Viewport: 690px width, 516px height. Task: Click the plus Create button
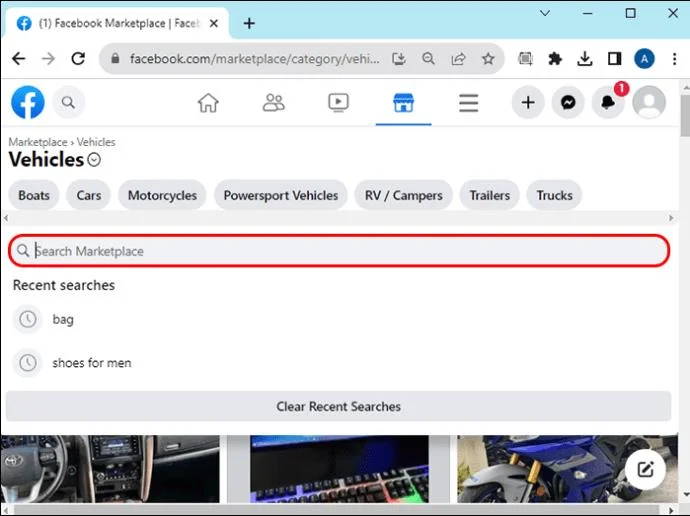[x=528, y=102]
